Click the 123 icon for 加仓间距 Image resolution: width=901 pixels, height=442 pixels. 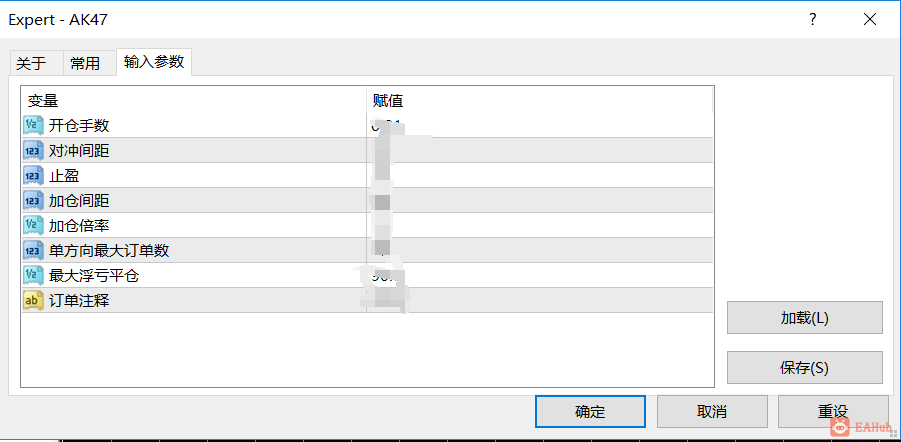coord(33,201)
